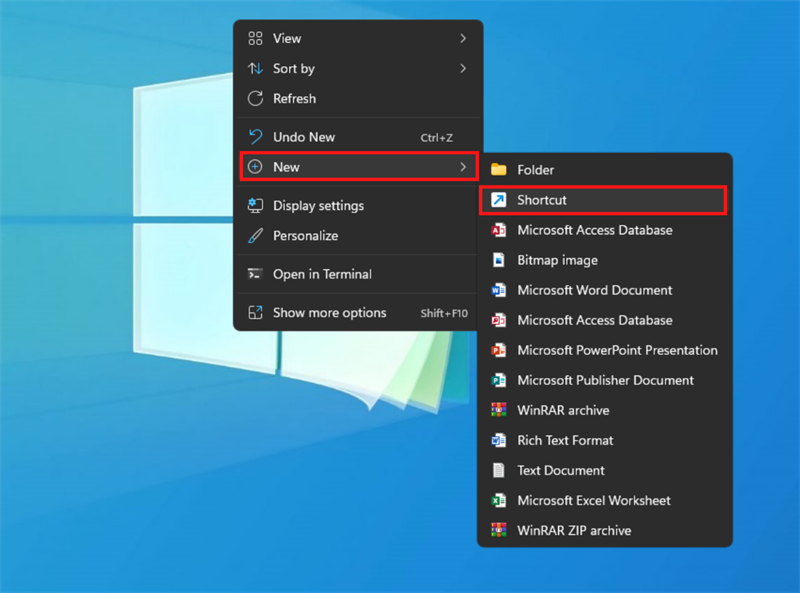
Task: Click the chevron beside the New entry
Action: pos(463,167)
